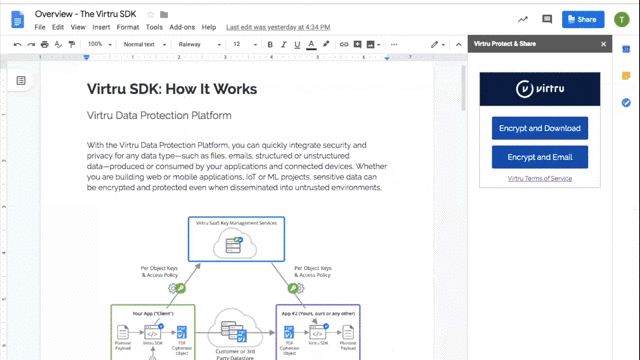Open the File menu

pos(40,27)
